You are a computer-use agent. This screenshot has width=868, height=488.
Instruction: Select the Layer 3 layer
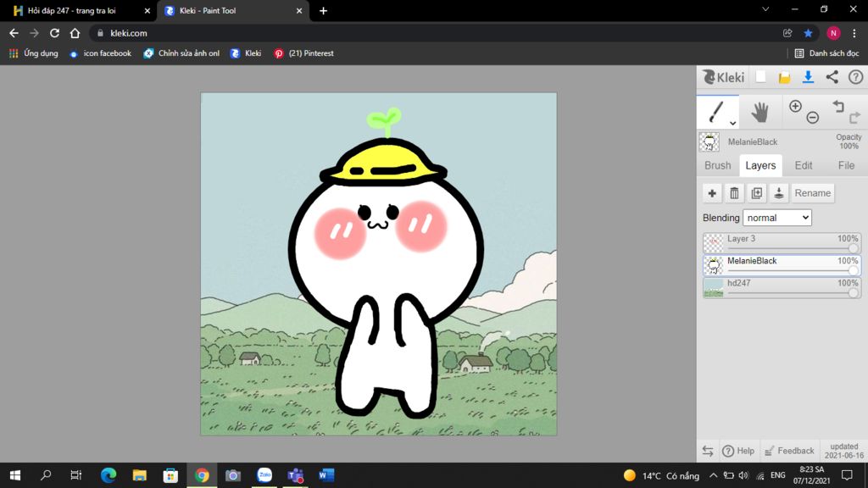[782, 243]
